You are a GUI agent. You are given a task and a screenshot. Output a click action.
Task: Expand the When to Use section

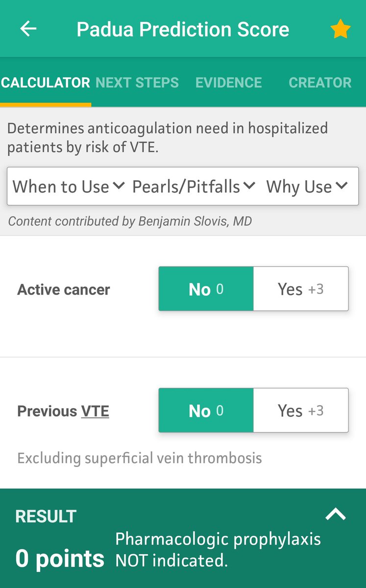coord(69,186)
